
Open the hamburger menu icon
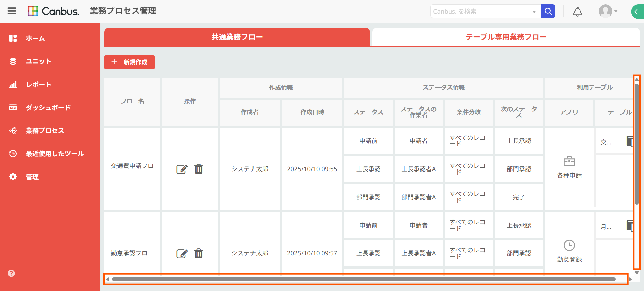[x=12, y=11]
